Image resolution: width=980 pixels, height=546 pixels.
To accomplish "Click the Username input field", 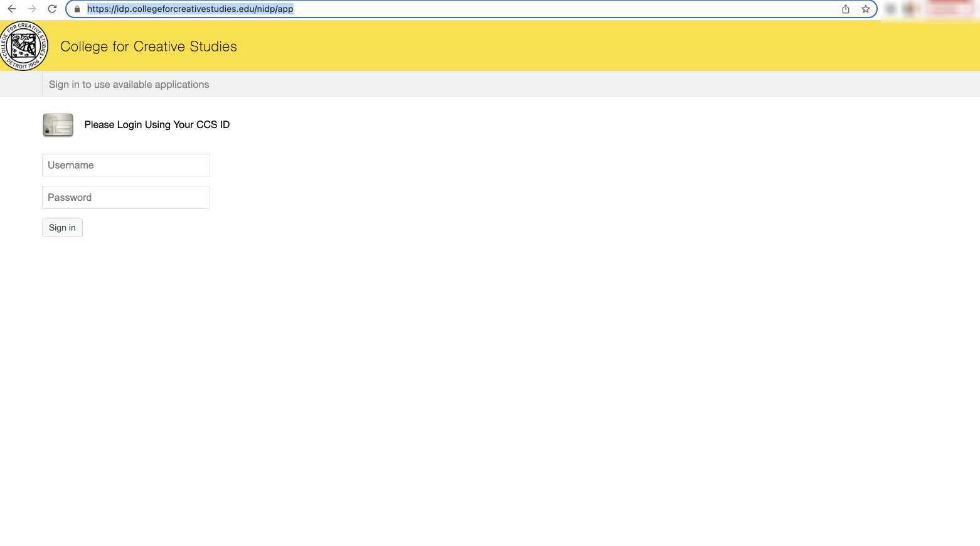I will click(125, 165).
